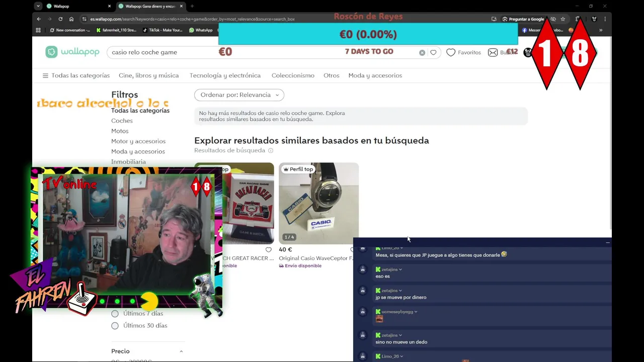644x362 pixels.
Task: Open New conversation bookmark
Action: pos(70,30)
